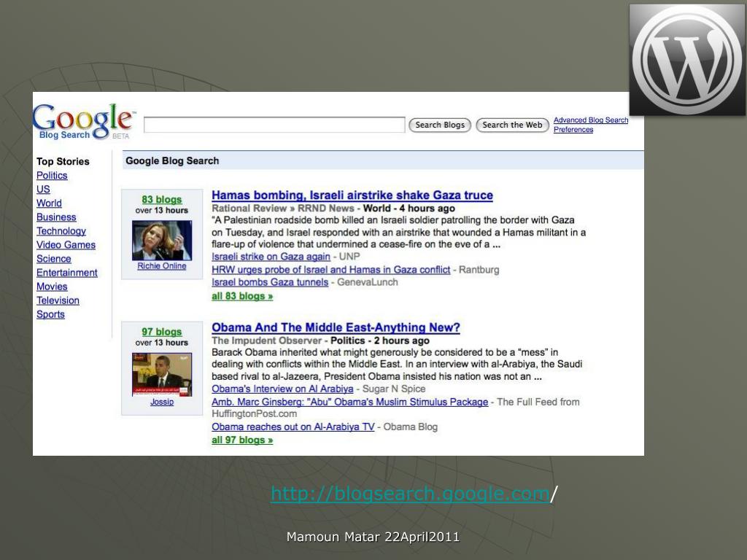Open the blogsearch.google.com URL link
This screenshot has height=560, width=747.
(x=410, y=494)
